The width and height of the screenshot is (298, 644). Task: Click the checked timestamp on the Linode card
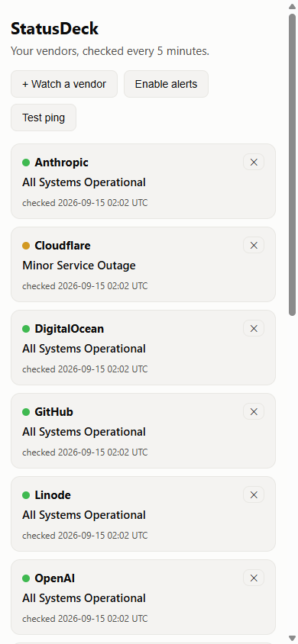85,536
